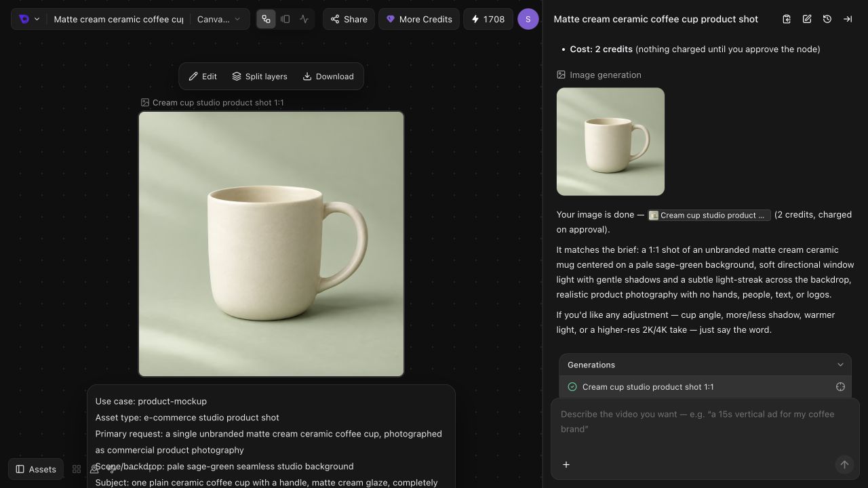Click the Generations heading label
This screenshot has width=868, height=488.
[591, 365]
